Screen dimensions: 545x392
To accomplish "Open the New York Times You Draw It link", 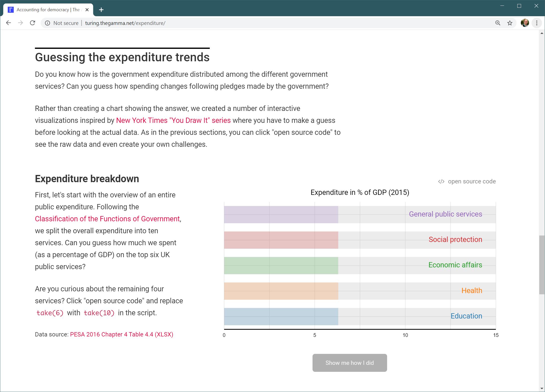I will [x=173, y=120].
